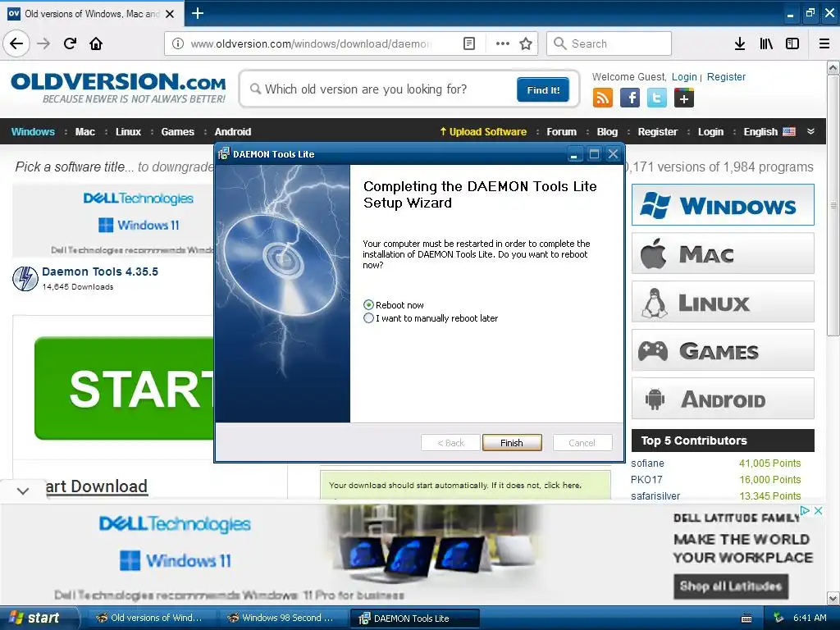Click Shop all Latitudes in Dell ad
This screenshot has width=840, height=630.
pyautogui.click(x=731, y=587)
